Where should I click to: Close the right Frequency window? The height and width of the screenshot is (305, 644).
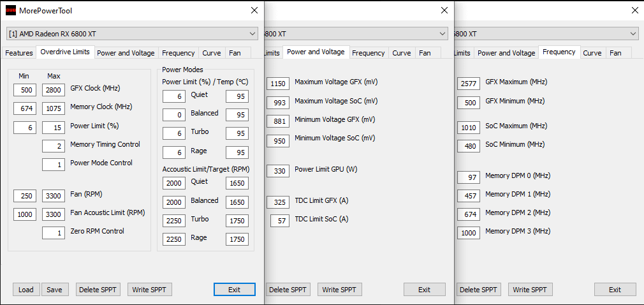[x=635, y=11]
